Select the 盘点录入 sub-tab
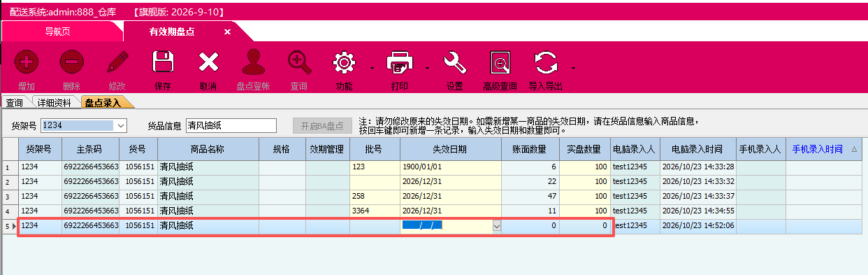 103,103
